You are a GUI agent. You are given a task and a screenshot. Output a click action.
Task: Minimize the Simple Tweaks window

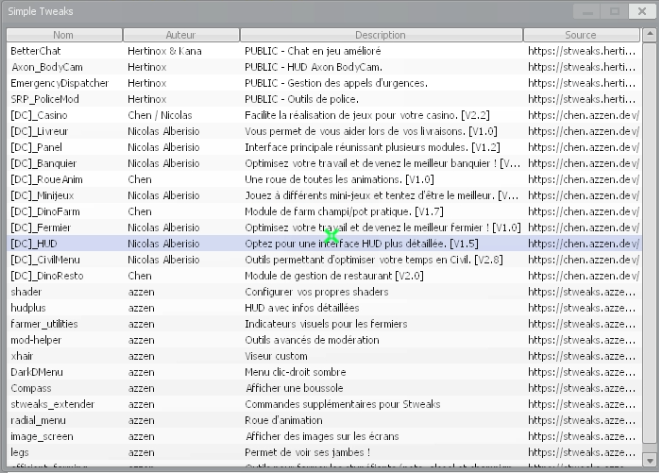click(587, 11)
